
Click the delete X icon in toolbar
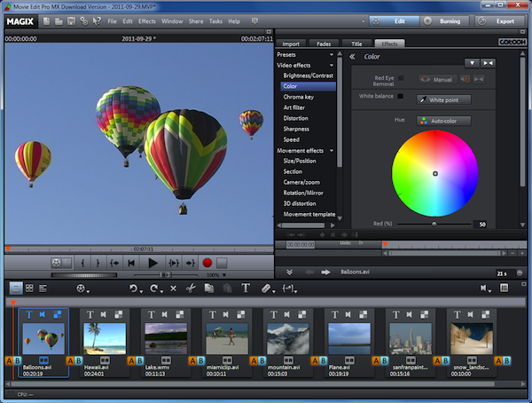[173, 288]
